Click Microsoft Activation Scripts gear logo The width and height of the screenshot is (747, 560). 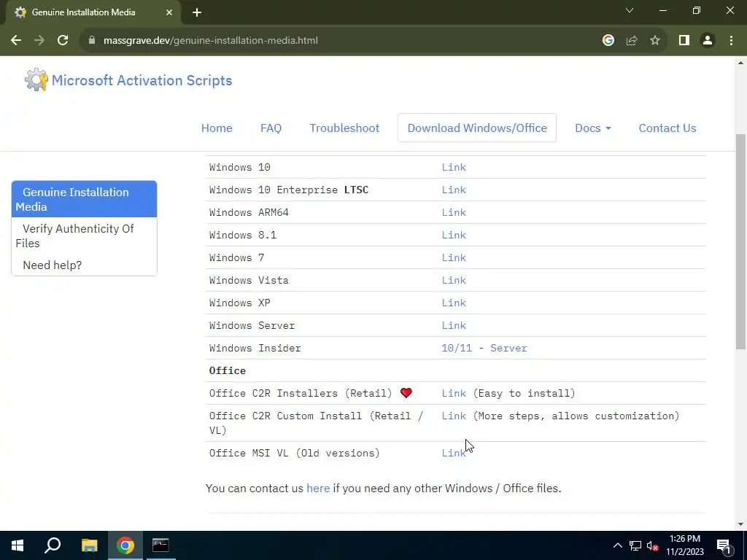pos(36,80)
